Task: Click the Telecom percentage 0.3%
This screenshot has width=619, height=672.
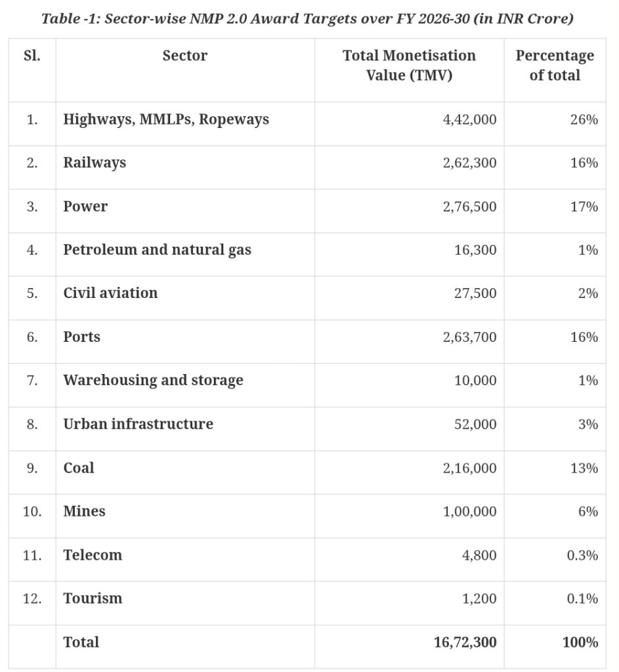Action: pyautogui.click(x=582, y=555)
